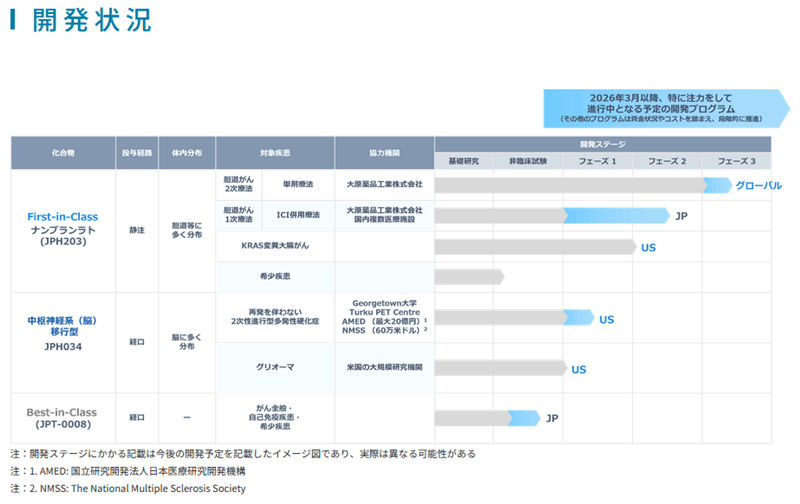Click the blue arrow banner about 2026年3月以降
Viewport: 800px width, 504px height.
tap(661, 108)
